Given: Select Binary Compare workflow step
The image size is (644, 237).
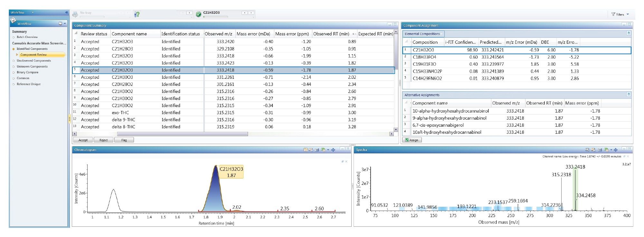Looking at the screenshot, I should 27,72.
